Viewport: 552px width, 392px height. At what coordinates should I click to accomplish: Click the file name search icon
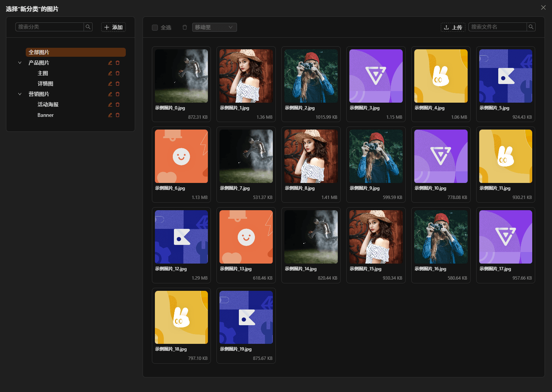[x=531, y=27]
